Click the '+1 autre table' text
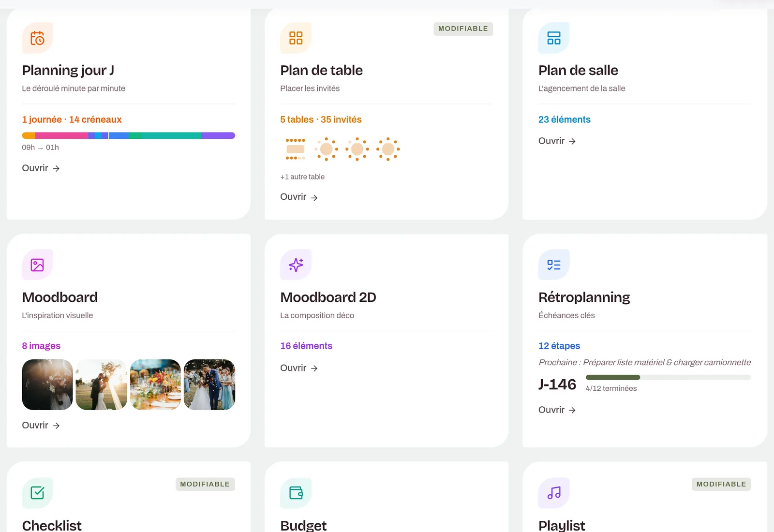774x532 pixels. 302,177
